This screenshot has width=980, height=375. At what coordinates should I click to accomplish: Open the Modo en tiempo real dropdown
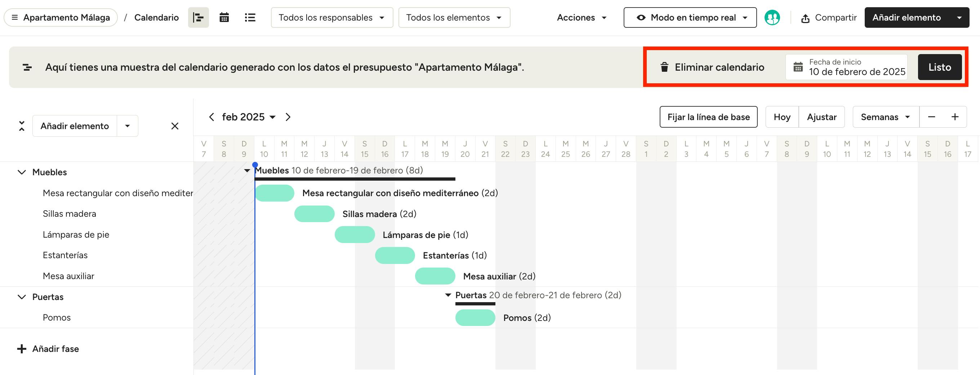pos(690,18)
